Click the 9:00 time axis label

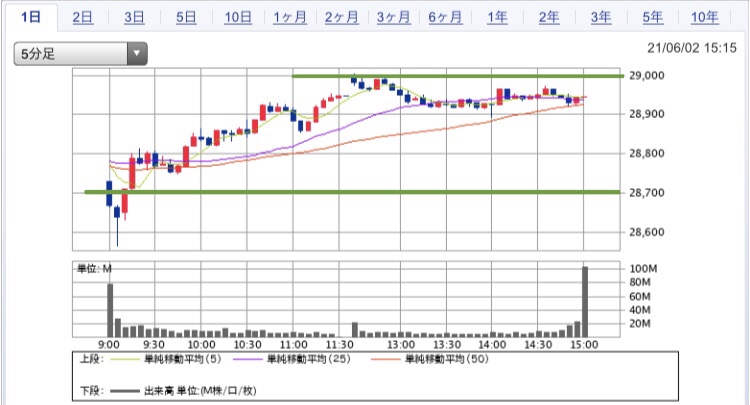(109, 345)
